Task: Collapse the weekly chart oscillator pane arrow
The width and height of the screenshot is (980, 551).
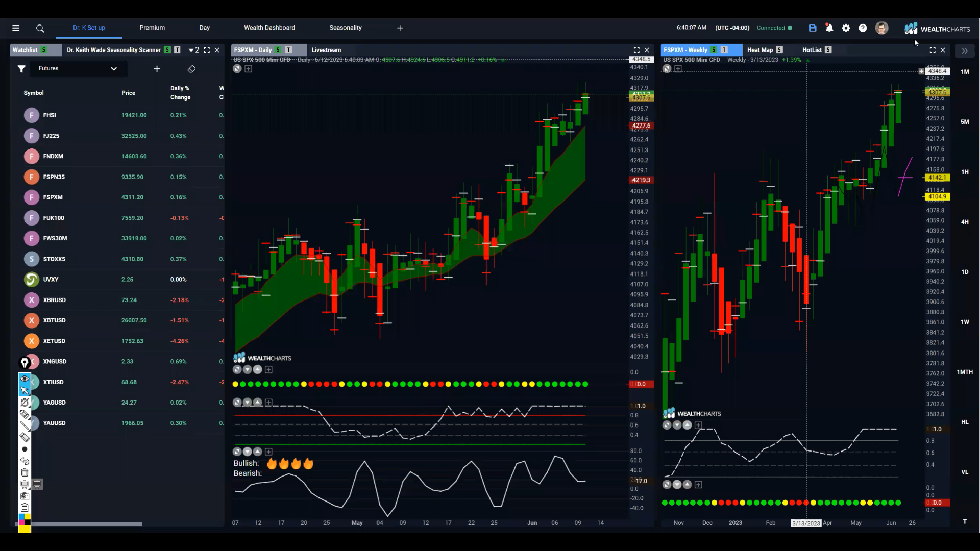Action: [x=677, y=425]
